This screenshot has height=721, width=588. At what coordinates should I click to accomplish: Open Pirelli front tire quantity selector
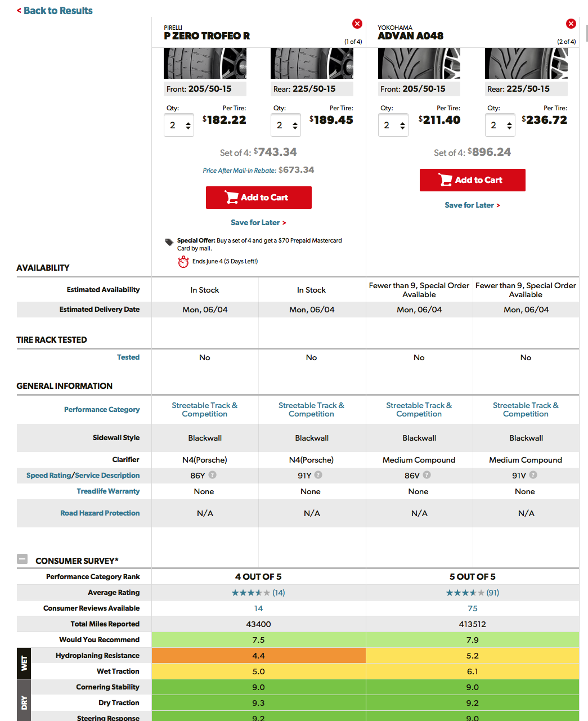click(178, 126)
